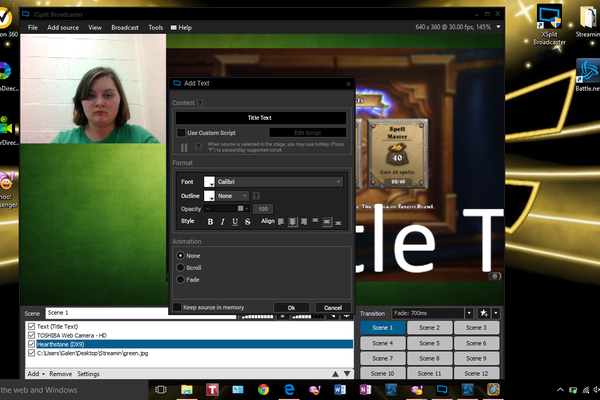Image resolution: width=600 pixels, height=400 pixels.
Task: Open Settings below sources list
Action: click(x=88, y=374)
